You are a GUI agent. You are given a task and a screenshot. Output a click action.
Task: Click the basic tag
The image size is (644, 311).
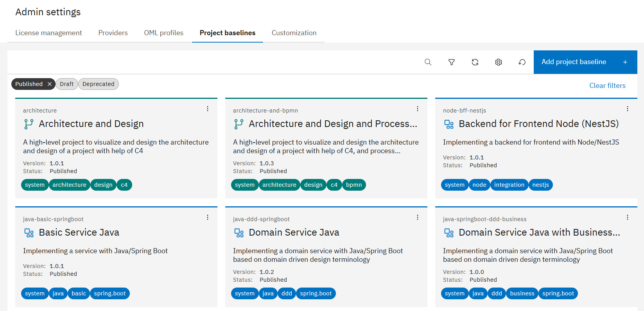[x=79, y=293]
